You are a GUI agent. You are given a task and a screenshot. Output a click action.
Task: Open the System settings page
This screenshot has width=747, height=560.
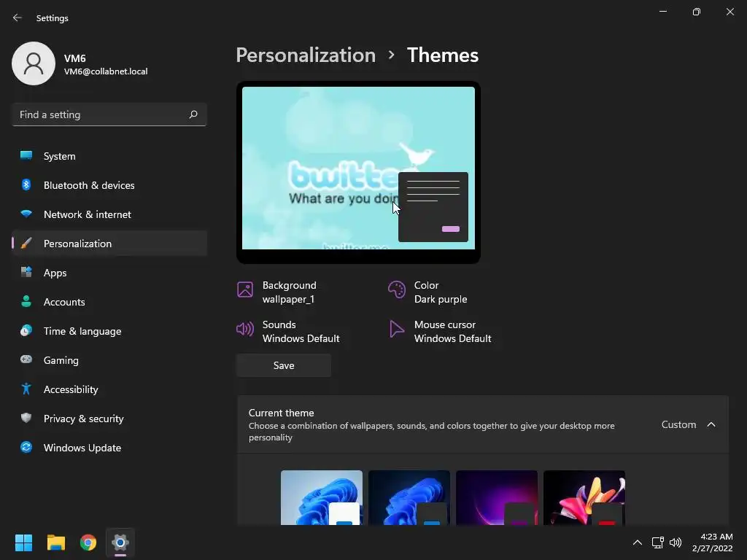point(109,156)
